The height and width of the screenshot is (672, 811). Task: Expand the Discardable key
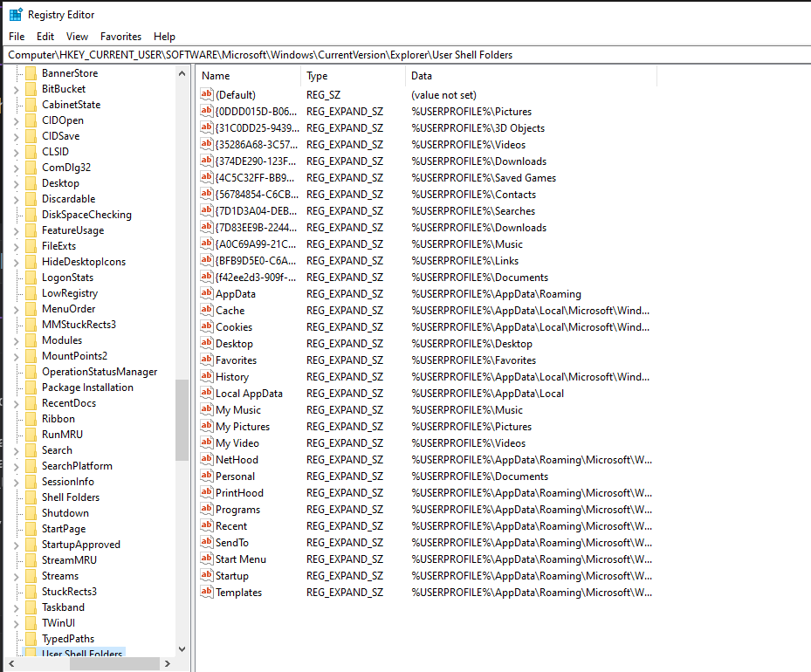[16, 200]
